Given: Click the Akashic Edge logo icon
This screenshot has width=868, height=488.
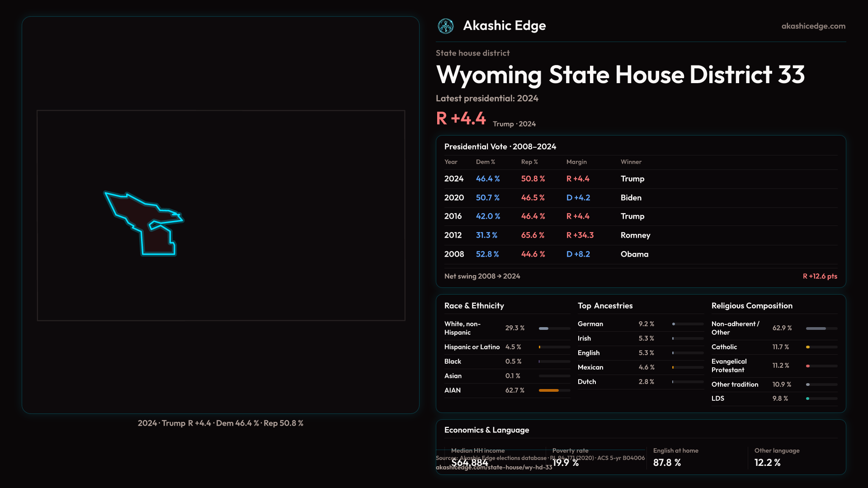Looking at the screenshot, I should (446, 26).
